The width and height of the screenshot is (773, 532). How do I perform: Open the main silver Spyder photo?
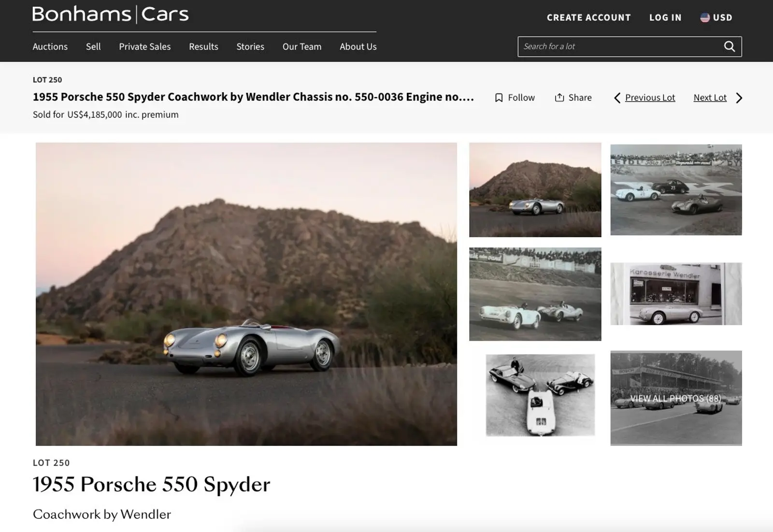point(246,294)
